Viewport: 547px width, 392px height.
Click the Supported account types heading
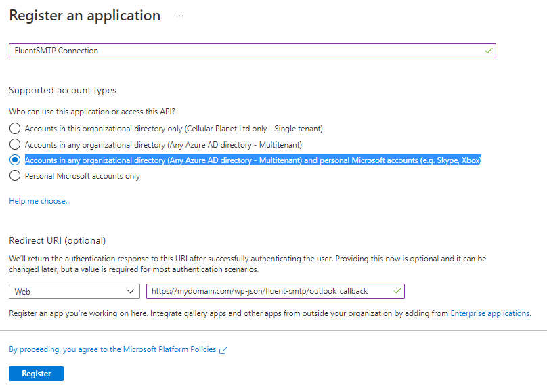pyautogui.click(x=62, y=90)
